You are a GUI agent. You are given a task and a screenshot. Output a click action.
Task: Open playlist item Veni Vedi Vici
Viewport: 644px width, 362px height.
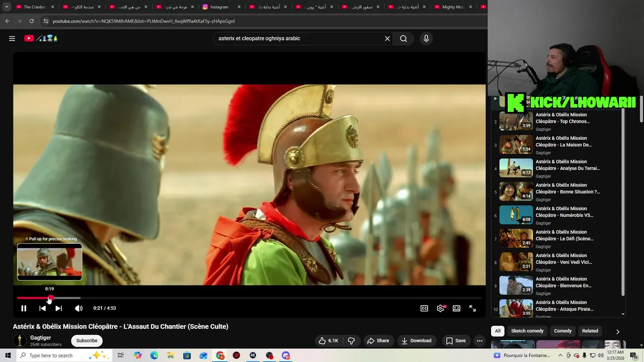(557, 262)
